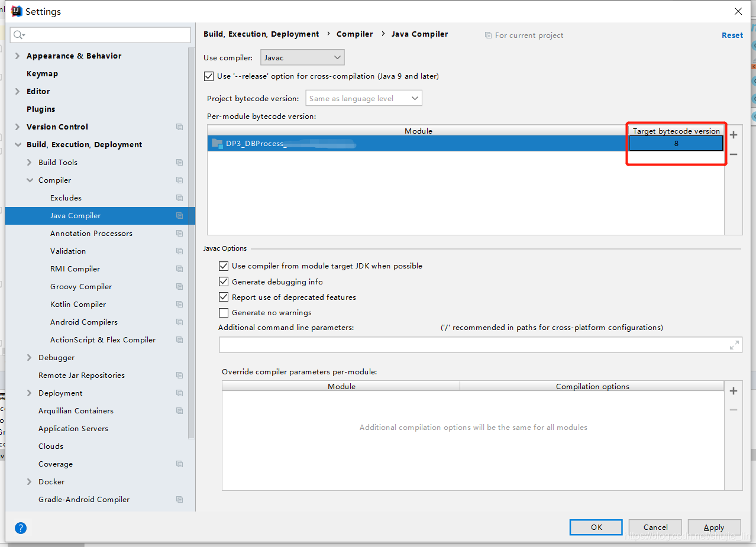
Task: Collapse Build, Execution, Deployment section
Action: [x=18, y=144]
